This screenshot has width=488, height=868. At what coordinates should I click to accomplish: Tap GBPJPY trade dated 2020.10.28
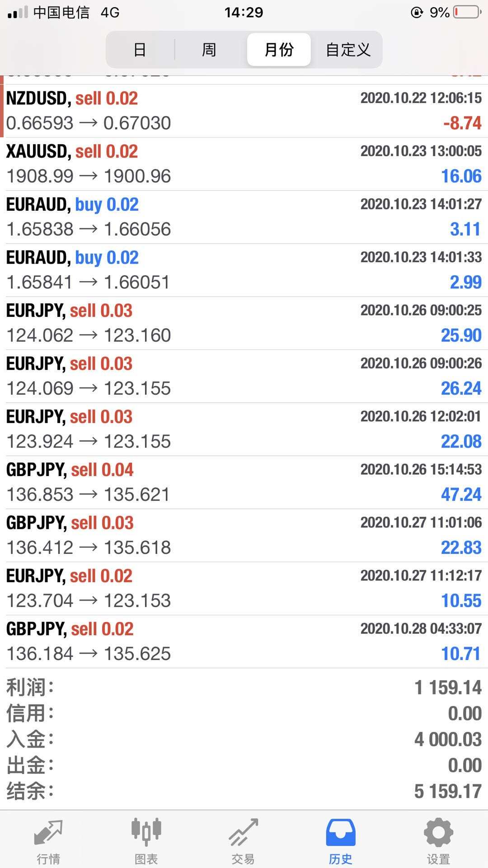coord(244,641)
